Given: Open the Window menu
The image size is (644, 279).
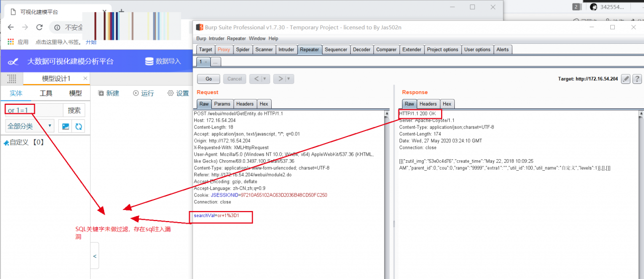Looking at the screenshot, I should click(x=257, y=38).
